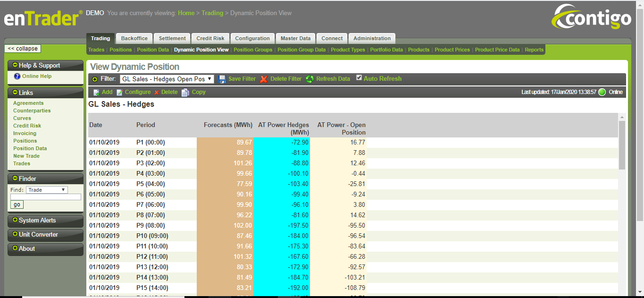Screen dimensions: 644x298
Task: Open the New Trade link
Action: [x=26, y=156]
